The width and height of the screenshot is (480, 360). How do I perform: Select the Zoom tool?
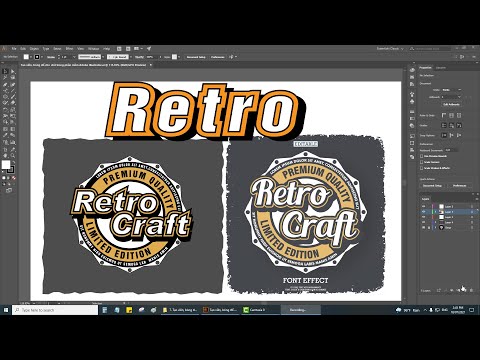coord(13,155)
